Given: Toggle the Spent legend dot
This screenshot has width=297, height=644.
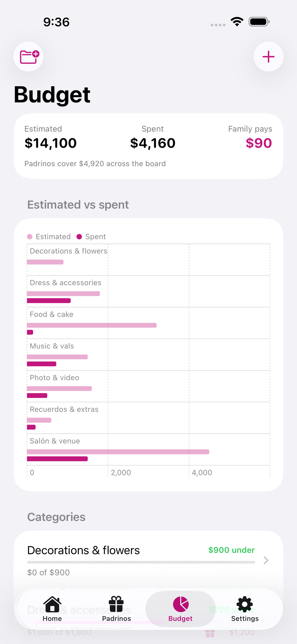Looking at the screenshot, I should (x=79, y=237).
